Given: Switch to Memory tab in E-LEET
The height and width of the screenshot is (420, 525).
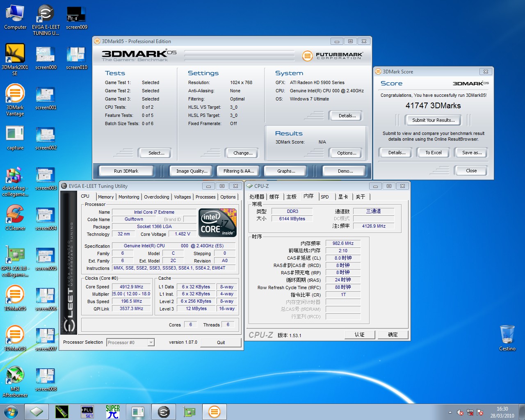Looking at the screenshot, I should tap(106, 197).
